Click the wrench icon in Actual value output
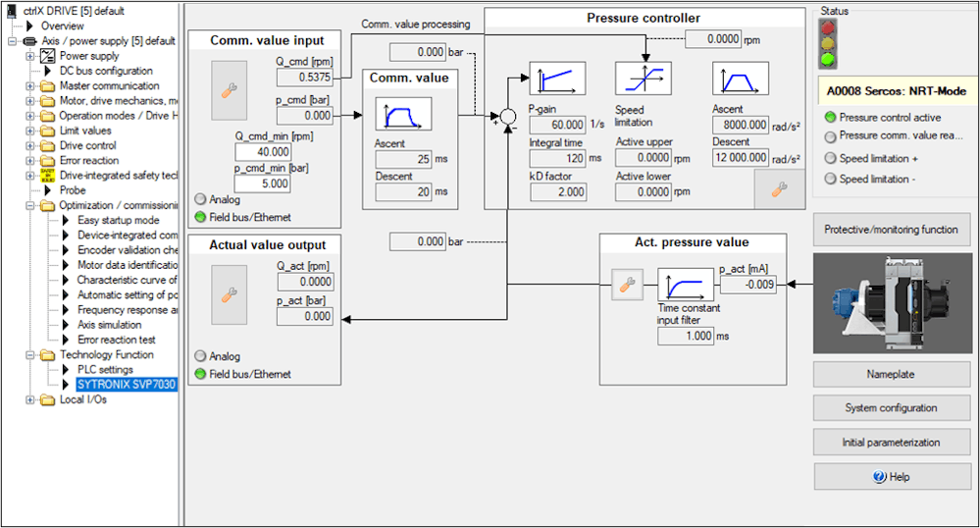 228,293
